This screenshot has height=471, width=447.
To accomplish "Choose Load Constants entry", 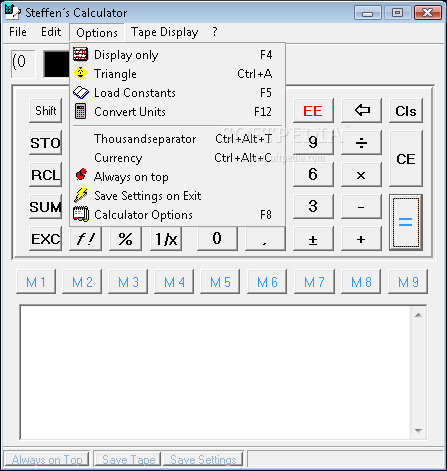I will 177,93.
